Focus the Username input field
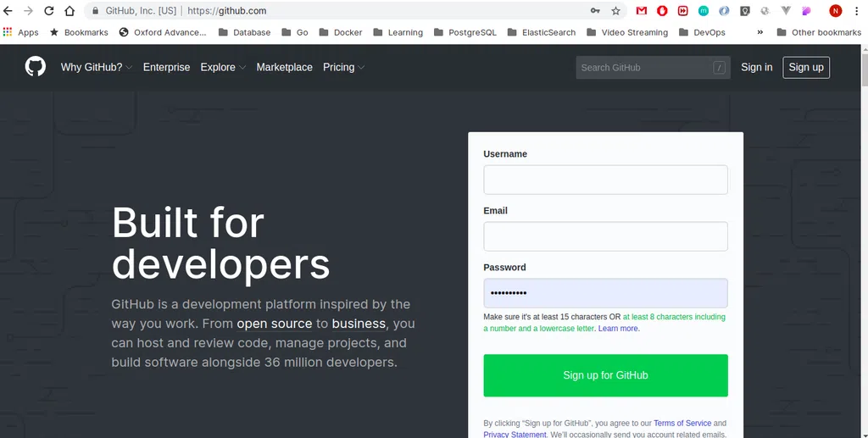Image resolution: width=868 pixels, height=438 pixels. click(605, 180)
